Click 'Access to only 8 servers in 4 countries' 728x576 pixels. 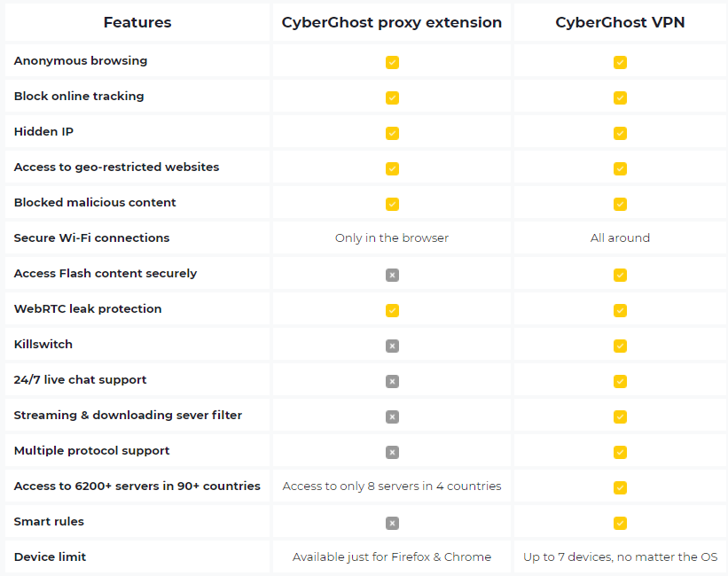(x=392, y=486)
